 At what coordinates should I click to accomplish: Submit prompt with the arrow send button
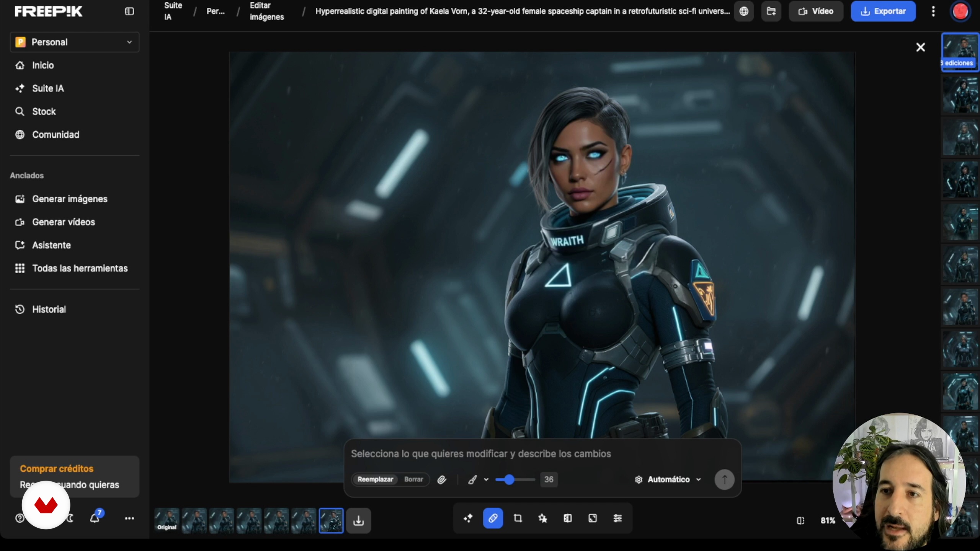[x=724, y=479]
